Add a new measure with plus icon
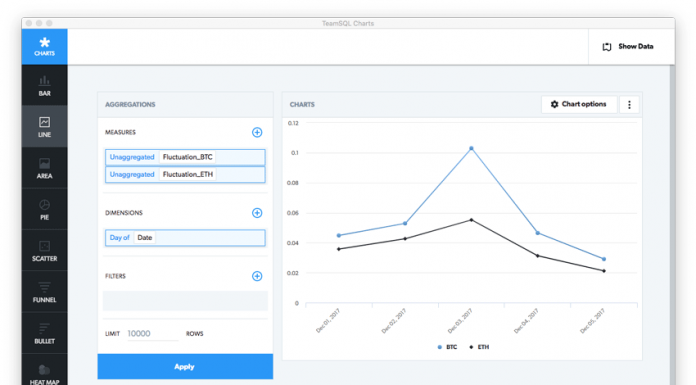Image resolution: width=696 pixels, height=385 pixels. [257, 132]
